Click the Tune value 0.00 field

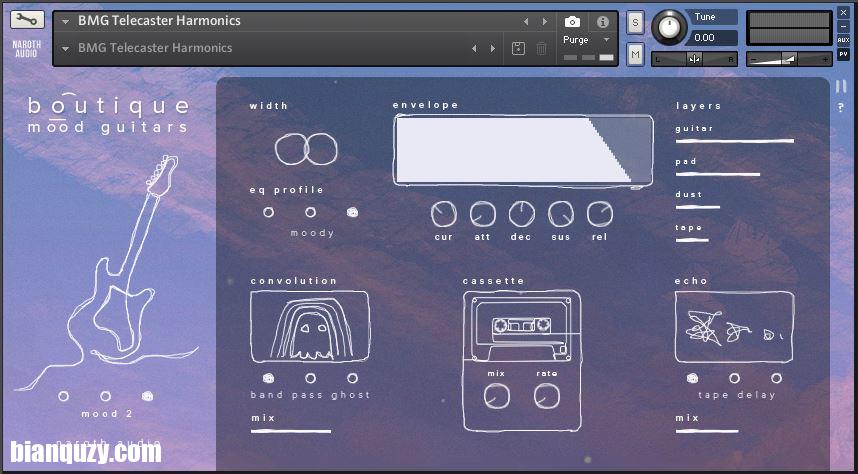(711, 38)
